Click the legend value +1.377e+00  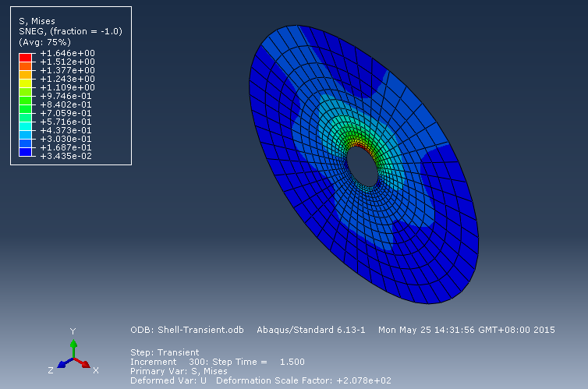tap(68, 70)
